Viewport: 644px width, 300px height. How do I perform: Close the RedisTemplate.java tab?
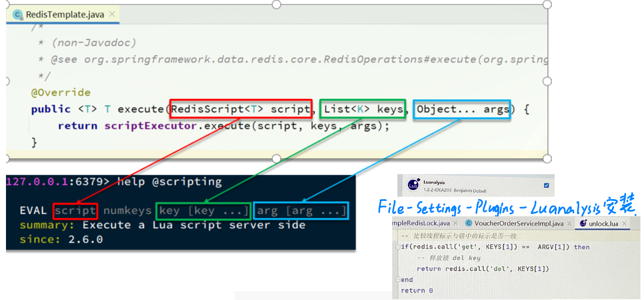pos(112,14)
